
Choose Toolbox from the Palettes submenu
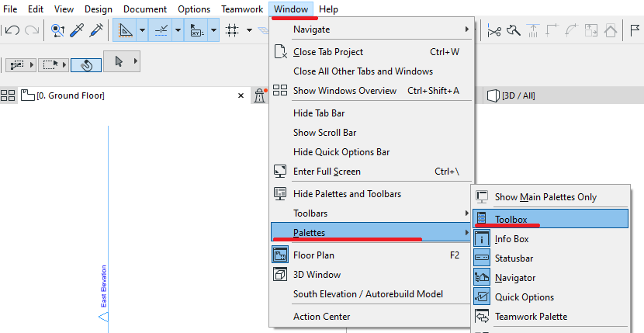[511, 219]
